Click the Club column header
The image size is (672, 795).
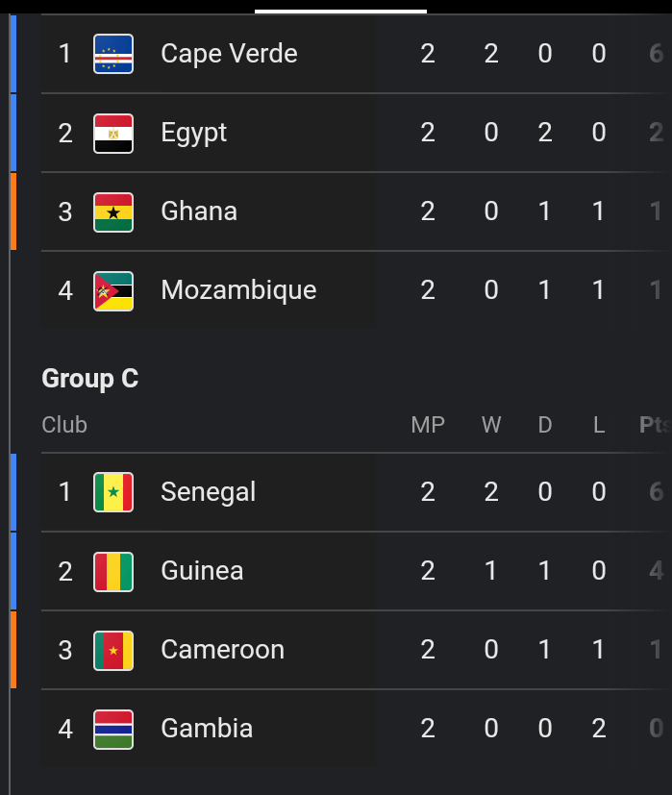[64, 425]
